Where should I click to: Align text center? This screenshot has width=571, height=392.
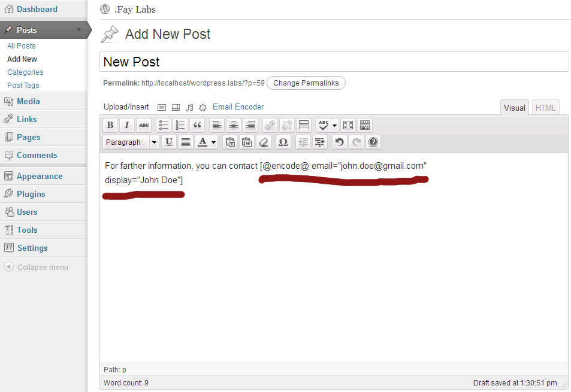(x=234, y=126)
